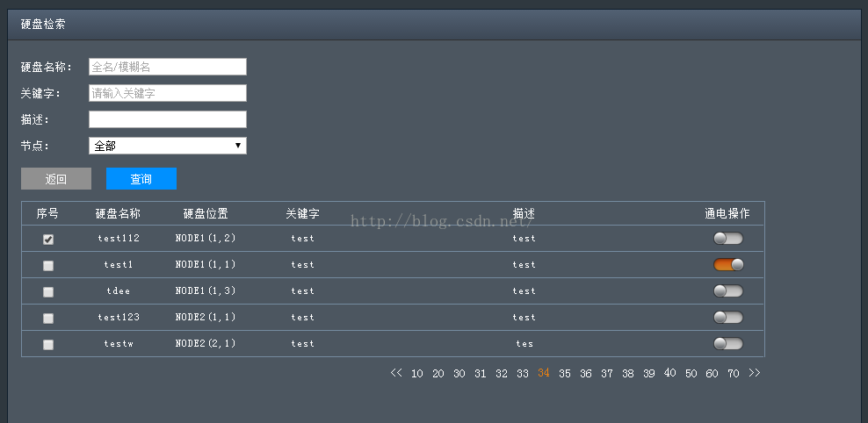Toggle power switch for tdee
The image size is (868, 423).
728,290
